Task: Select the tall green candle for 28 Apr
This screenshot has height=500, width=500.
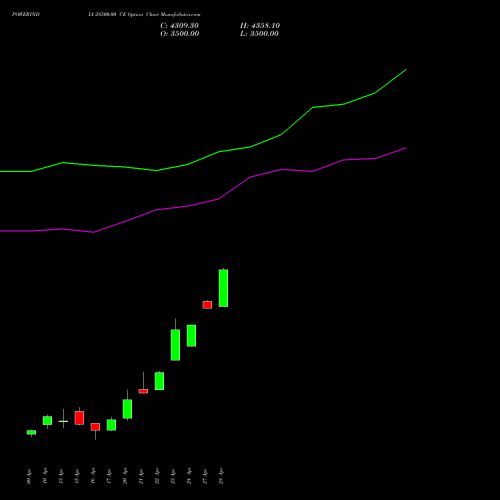Action: click(223, 288)
